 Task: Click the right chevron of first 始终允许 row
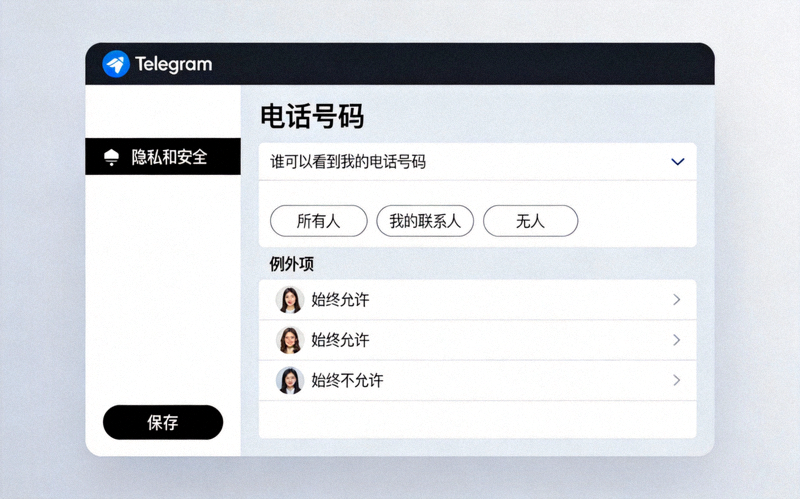pos(677,300)
